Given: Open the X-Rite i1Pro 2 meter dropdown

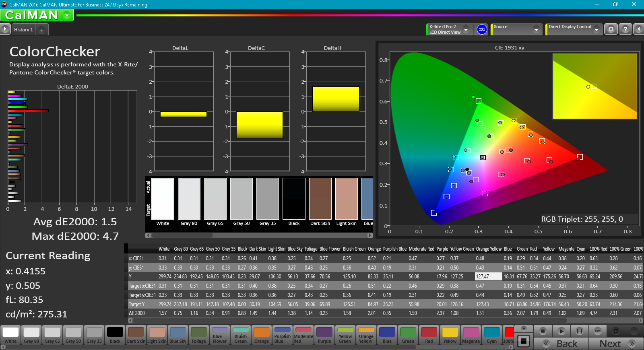Looking at the screenshot, I should [466, 29].
